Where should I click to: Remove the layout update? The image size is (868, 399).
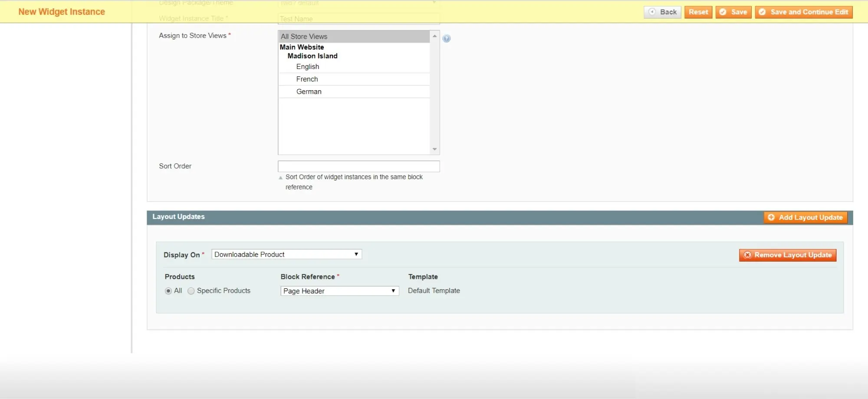[788, 255]
